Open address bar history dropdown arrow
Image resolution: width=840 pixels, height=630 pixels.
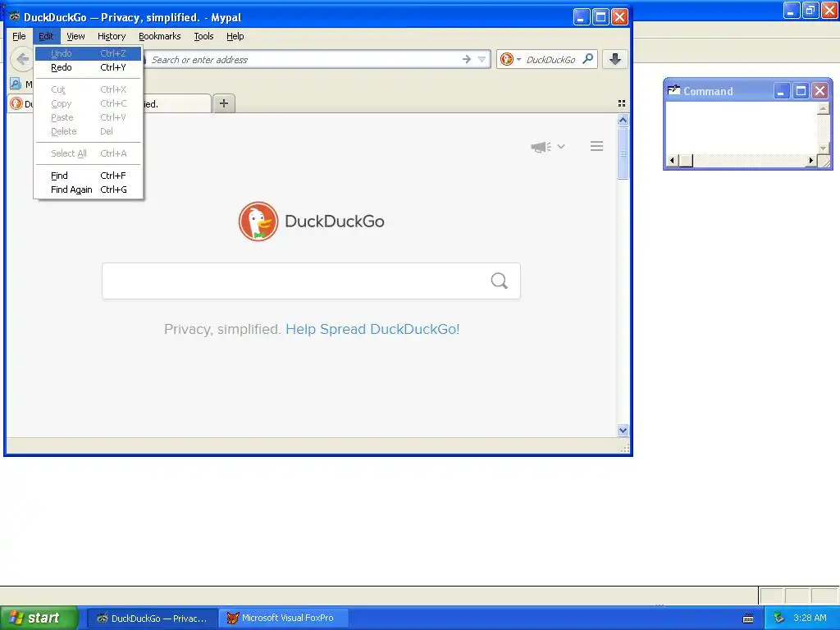pyautogui.click(x=482, y=59)
